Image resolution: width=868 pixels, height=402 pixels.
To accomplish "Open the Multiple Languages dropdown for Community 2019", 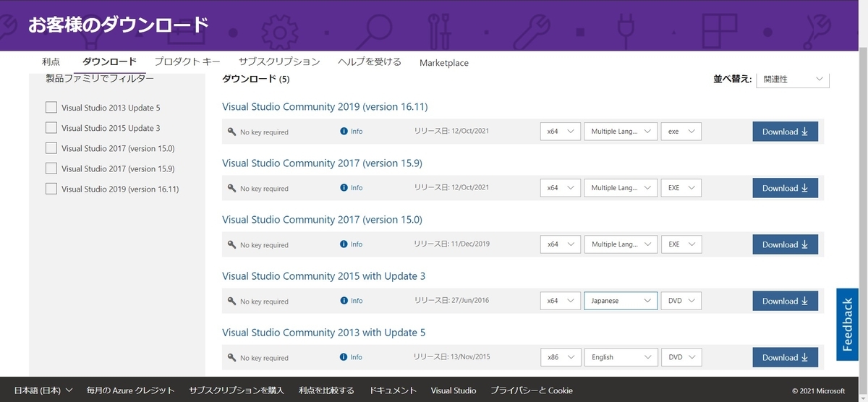I will 621,132.
